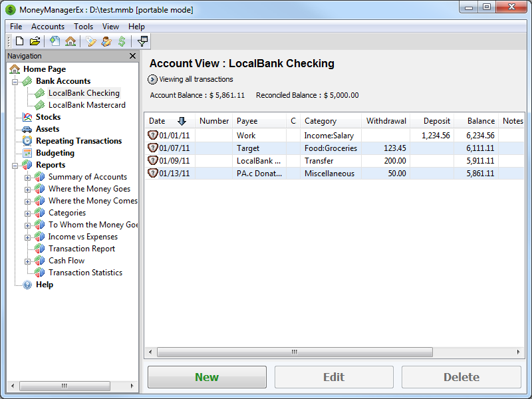The width and height of the screenshot is (532, 399).
Task: Click the New transaction button
Action: (x=207, y=377)
